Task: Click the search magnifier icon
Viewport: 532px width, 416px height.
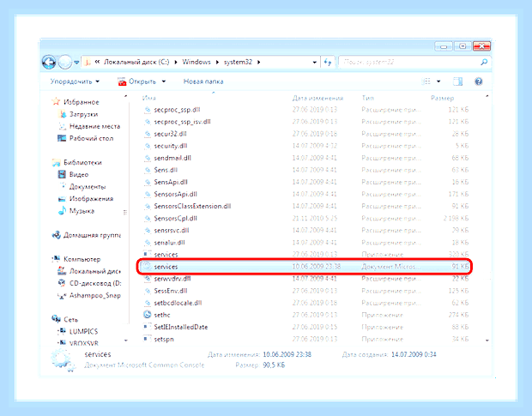Action: coord(484,62)
